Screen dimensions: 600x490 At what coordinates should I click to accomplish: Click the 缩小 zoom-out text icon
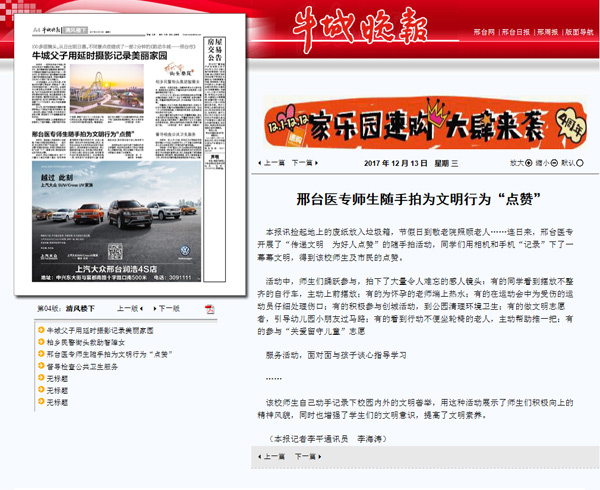544,162
